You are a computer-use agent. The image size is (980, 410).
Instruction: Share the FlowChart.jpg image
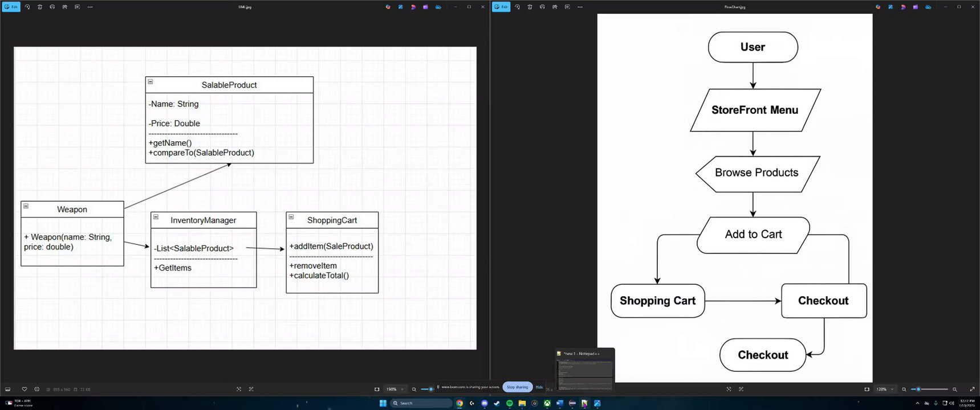(555, 7)
